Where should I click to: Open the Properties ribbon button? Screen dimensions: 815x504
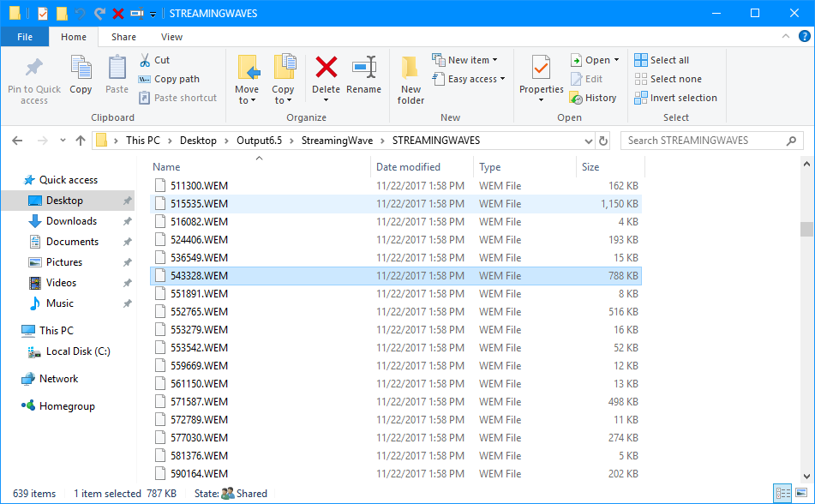click(541, 78)
